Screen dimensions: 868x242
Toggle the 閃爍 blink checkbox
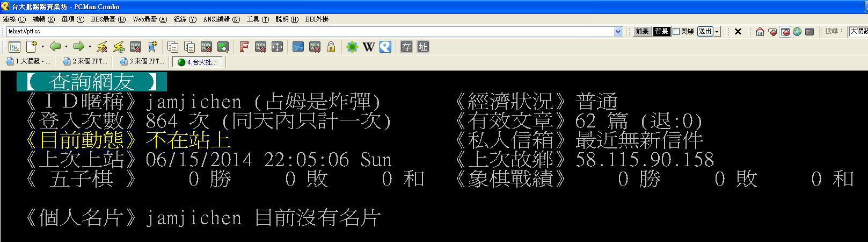point(676,32)
